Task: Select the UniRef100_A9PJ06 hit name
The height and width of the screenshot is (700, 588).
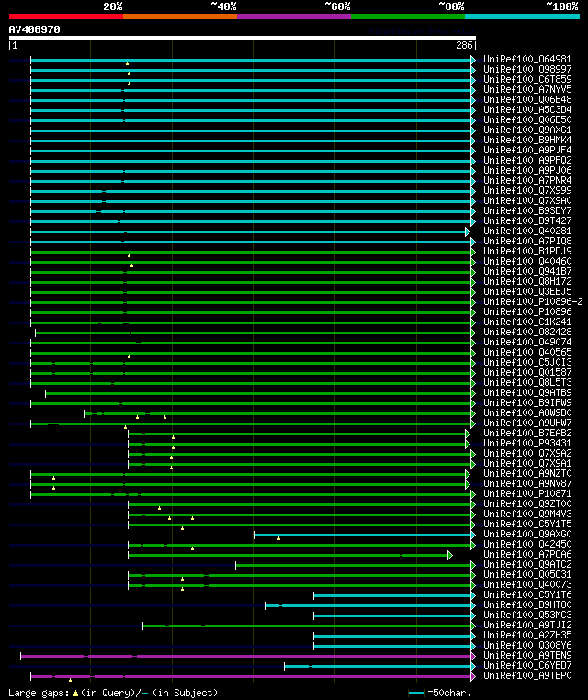Action: (527, 170)
